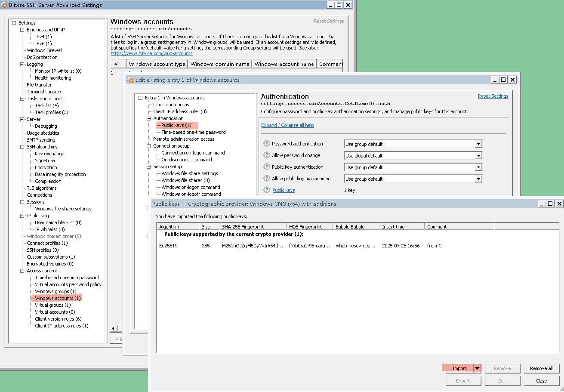The height and width of the screenshot is (392, 564).
Task: Open Password authentication dropdown
Action: click(x=478, y=144)
